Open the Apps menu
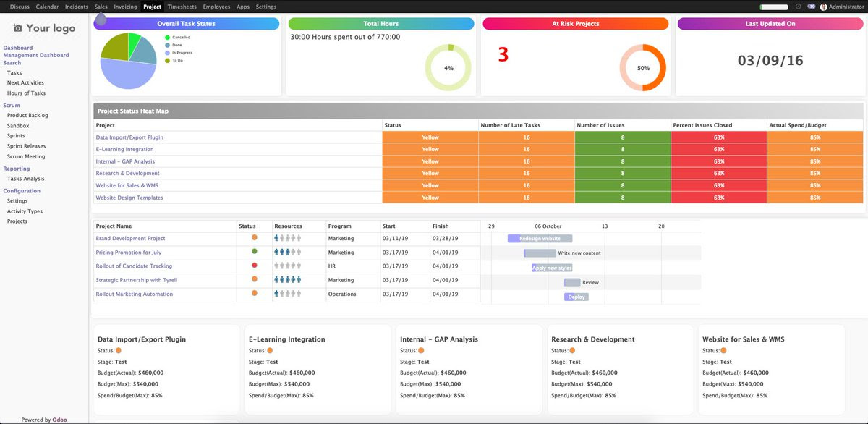Viewport: 868px width, 424px height. [243, 7]
